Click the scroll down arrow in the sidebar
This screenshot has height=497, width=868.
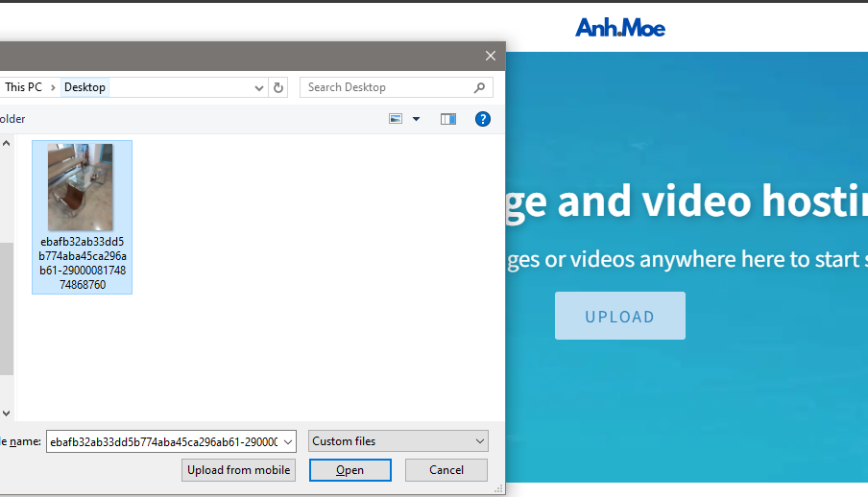coord(6,413)
